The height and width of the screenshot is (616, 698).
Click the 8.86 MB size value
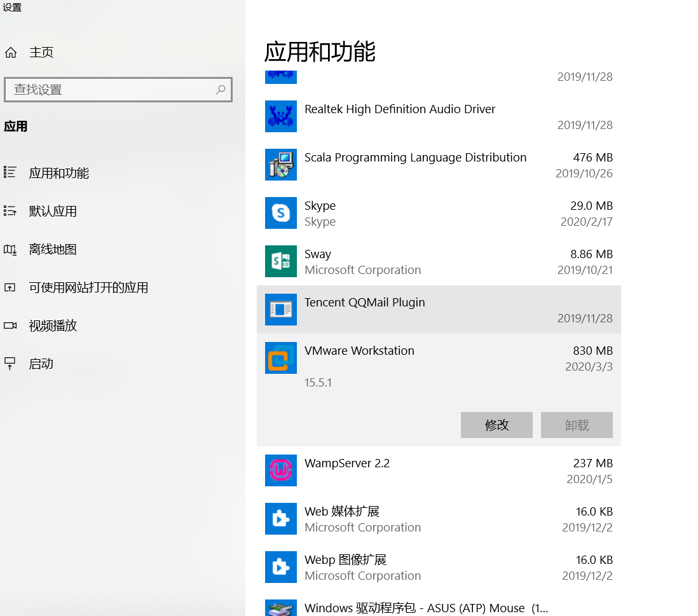[x=592, y=254]
